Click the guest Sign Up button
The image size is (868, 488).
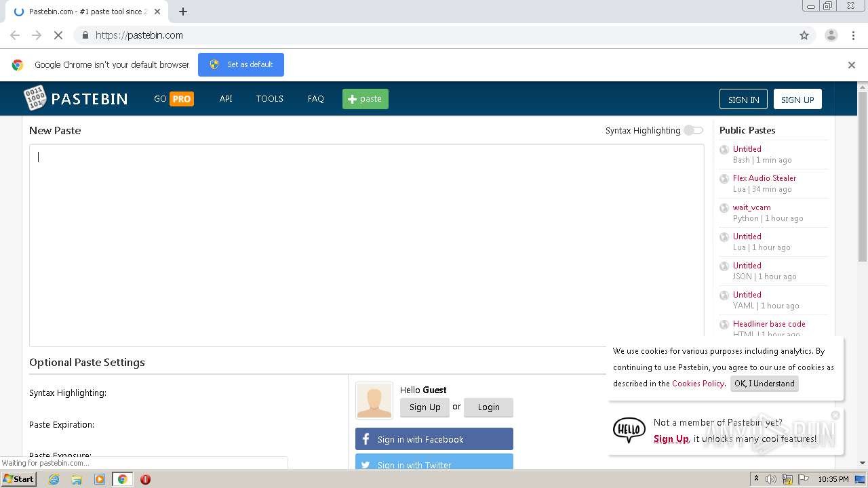click(425, 407)
